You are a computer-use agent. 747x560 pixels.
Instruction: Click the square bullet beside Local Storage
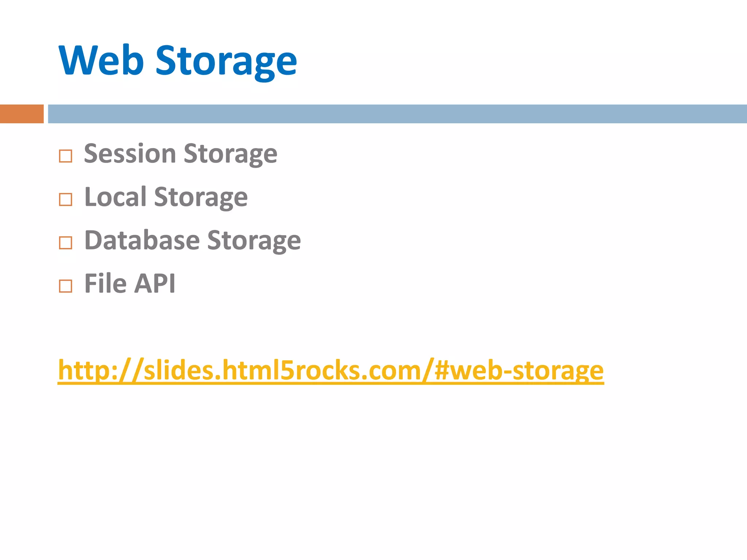(66, 199)
